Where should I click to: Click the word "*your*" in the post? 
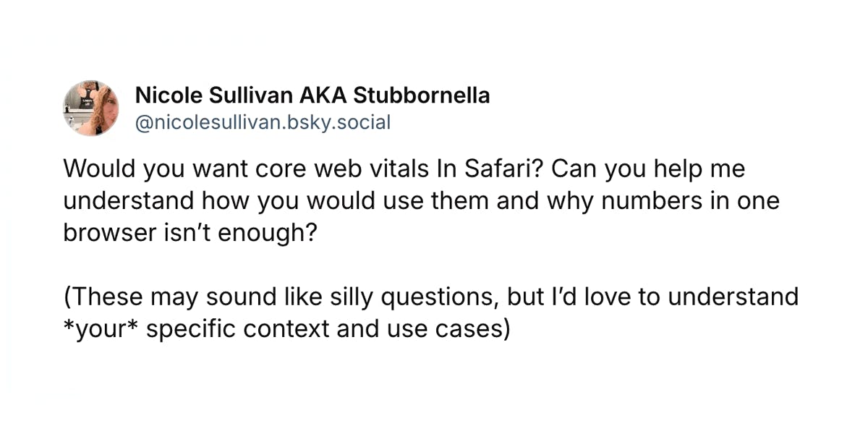point(98,328)
